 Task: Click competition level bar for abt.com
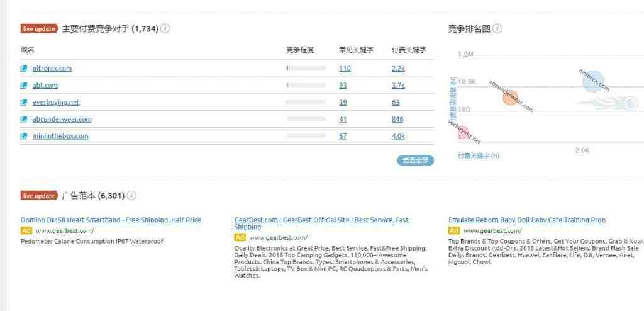point(306,85)
